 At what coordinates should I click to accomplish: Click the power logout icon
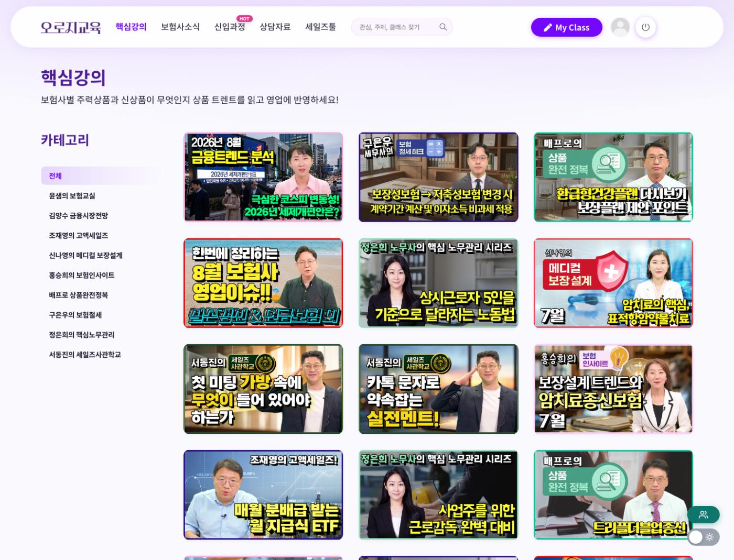(x=645, y=27)
